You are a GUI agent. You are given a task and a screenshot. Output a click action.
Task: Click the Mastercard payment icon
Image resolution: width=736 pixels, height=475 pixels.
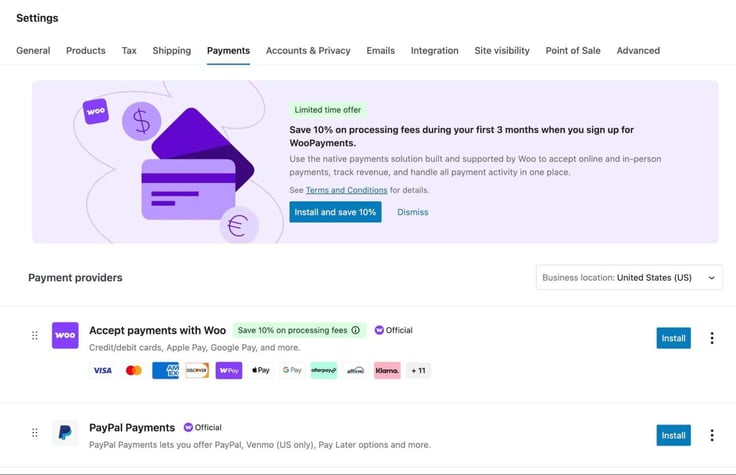(x=134, y=370)
